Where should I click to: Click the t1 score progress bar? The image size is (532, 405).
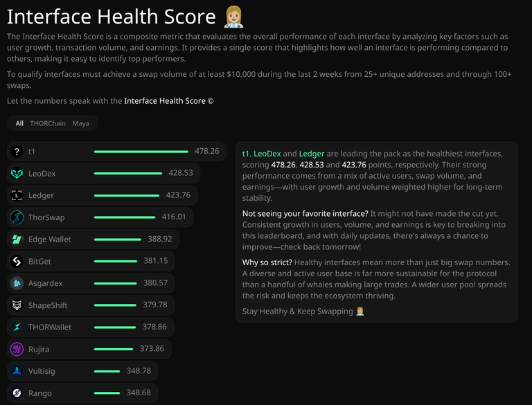point(141,152)
